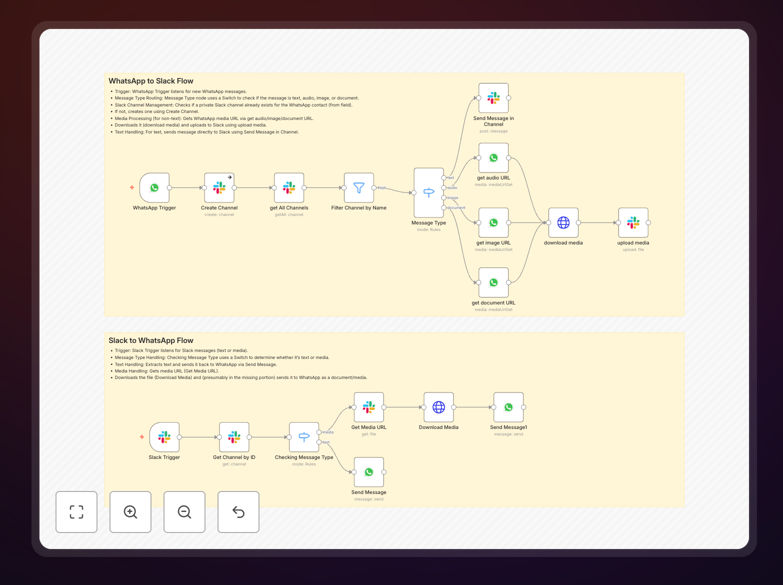The height and width of the screenshot is (585, 783).
Task: Click the Send Message1 output connector
Action: [524, 407]
